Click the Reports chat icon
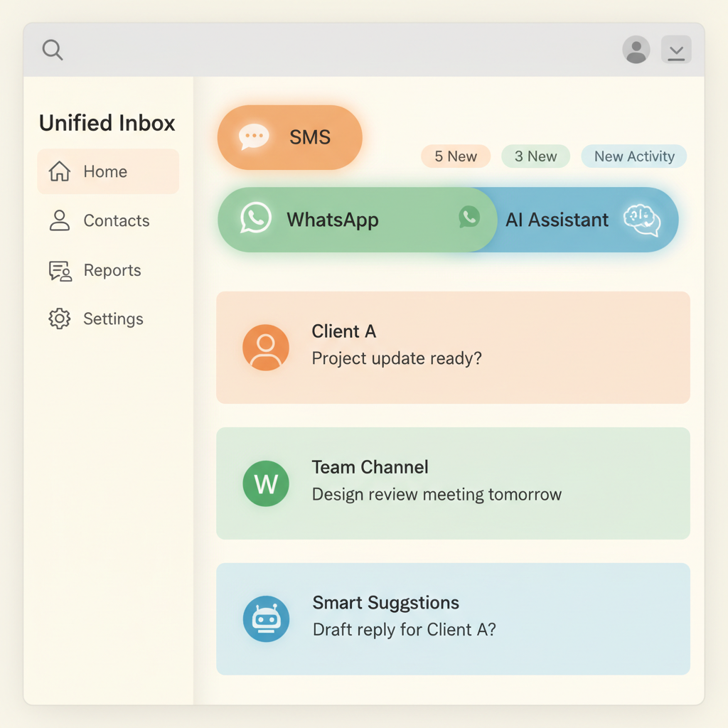This screenshot has height=728, width=728. click(60, 271)
